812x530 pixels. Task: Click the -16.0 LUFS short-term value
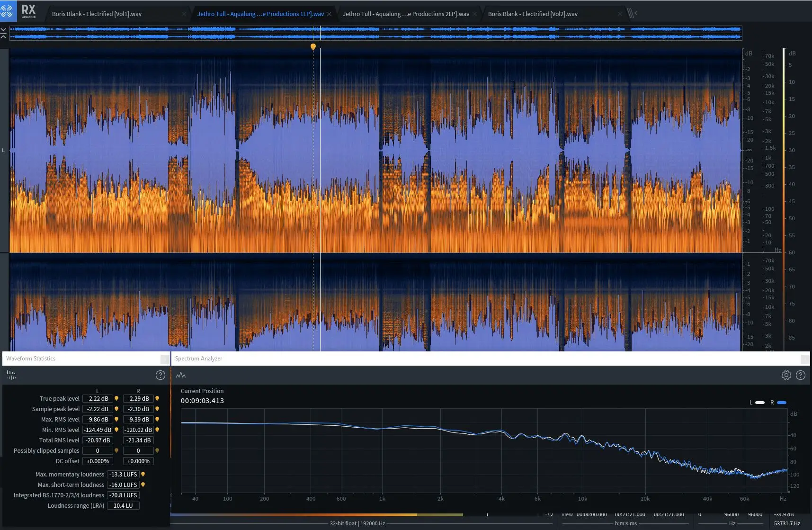[x=123, y=485]
